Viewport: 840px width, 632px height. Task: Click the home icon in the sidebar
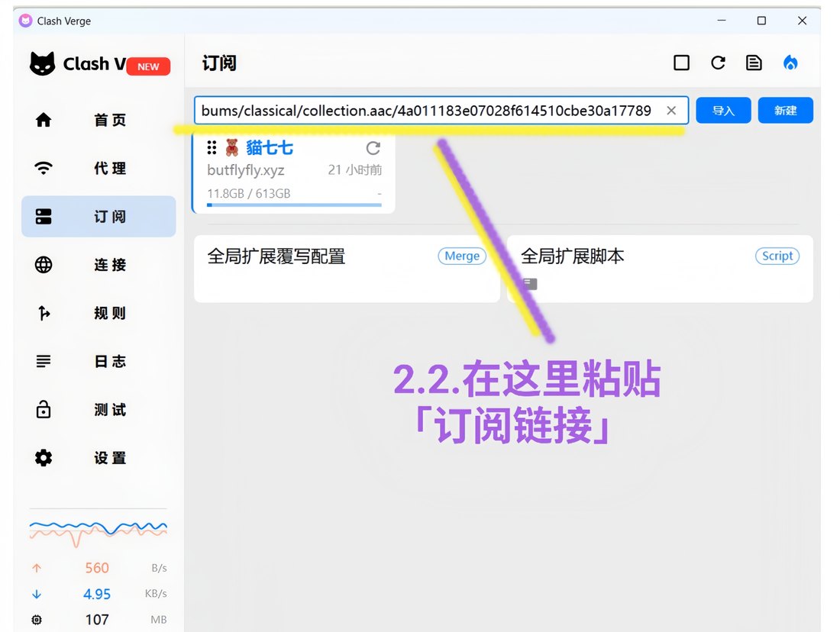(x=44, y=120)
